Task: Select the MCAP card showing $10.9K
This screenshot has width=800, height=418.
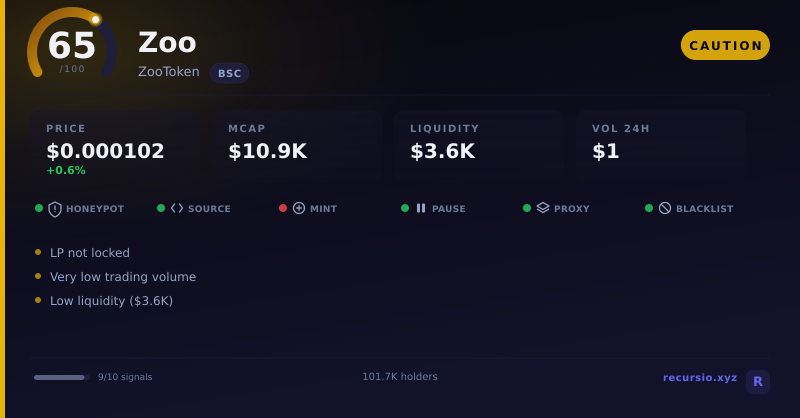Action: [297, 144]
